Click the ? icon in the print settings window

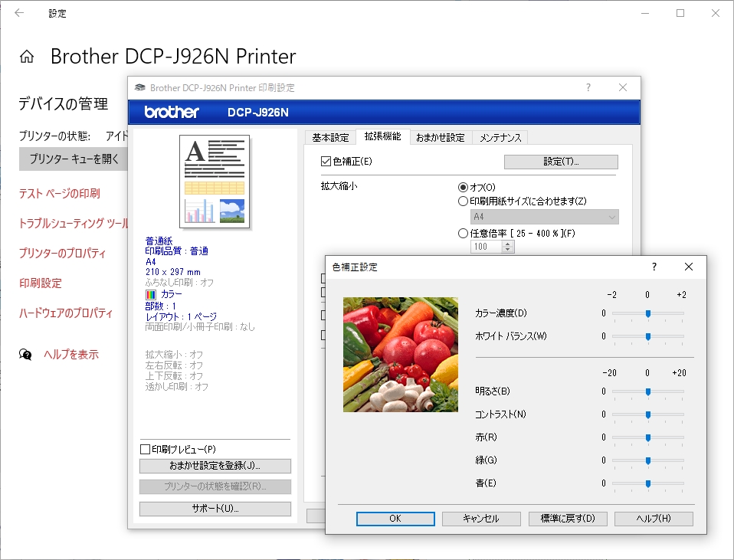coord(588,87)
